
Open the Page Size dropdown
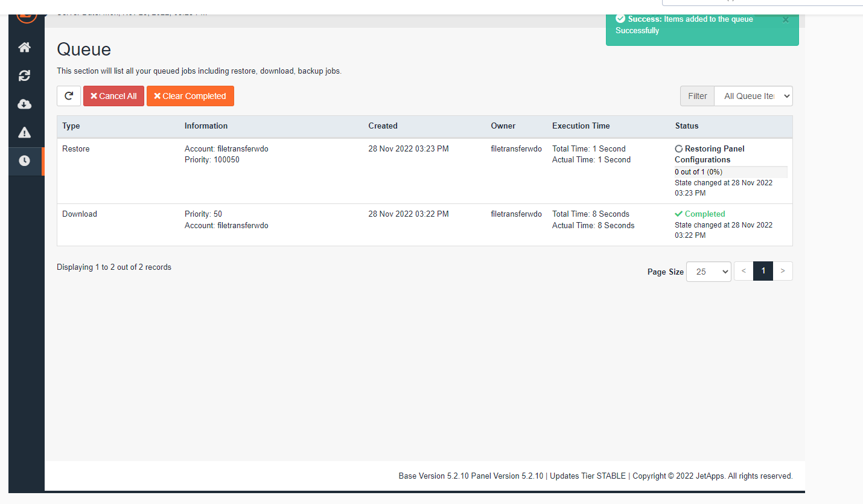(709, 272)
